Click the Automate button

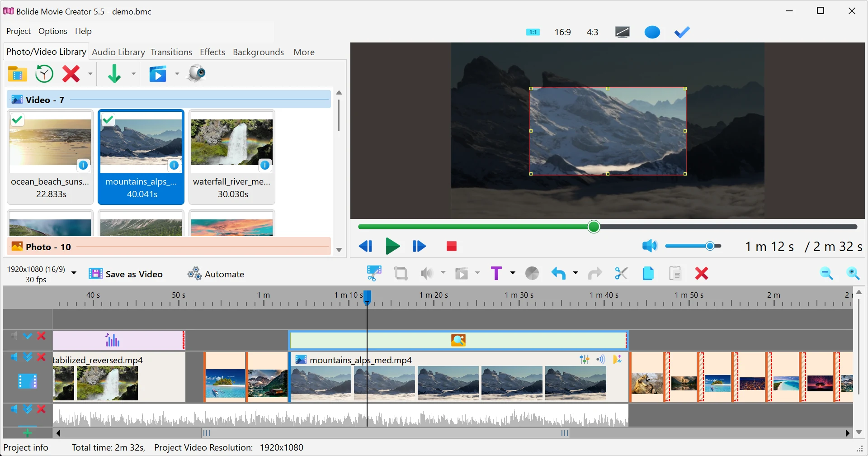(216, 274)
